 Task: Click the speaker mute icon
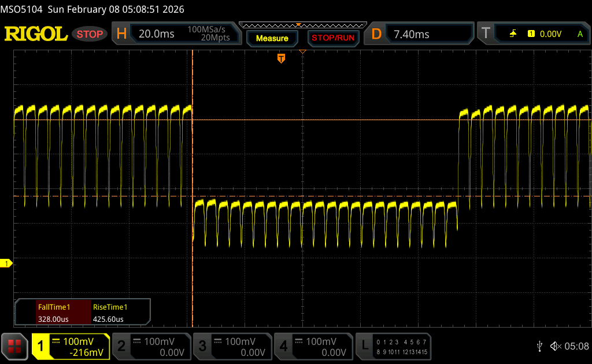[x=555, y=346]
